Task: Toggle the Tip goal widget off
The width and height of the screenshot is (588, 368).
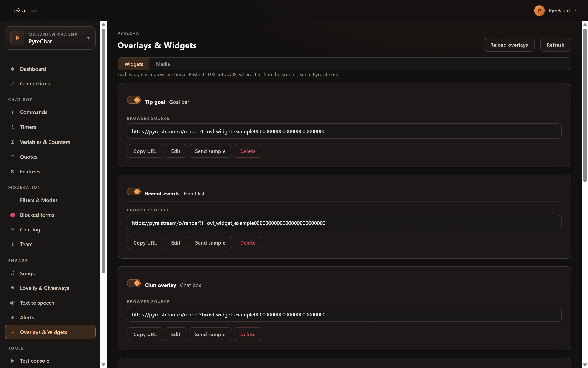Action: (134, 100)
